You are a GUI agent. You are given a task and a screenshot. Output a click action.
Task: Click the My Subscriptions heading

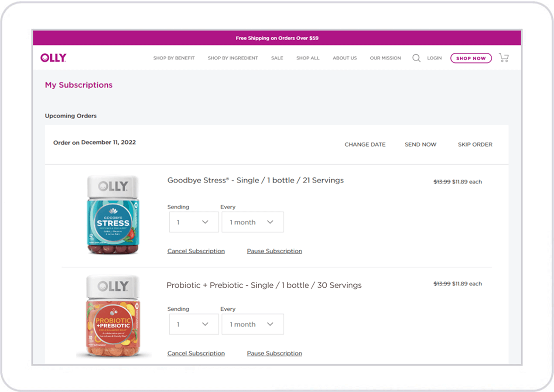click(79, 85)
